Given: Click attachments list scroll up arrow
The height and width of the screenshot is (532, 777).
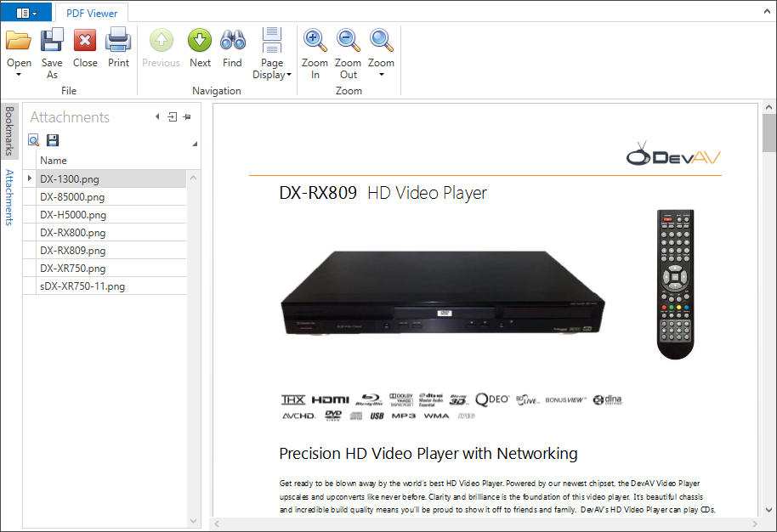Looking at the screenshot, I should coord(194,178).
